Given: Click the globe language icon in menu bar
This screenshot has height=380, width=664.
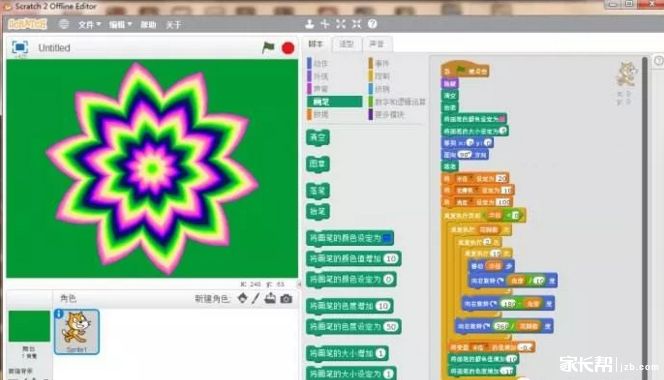Looking at the screenshot, I should coord(64,24).
